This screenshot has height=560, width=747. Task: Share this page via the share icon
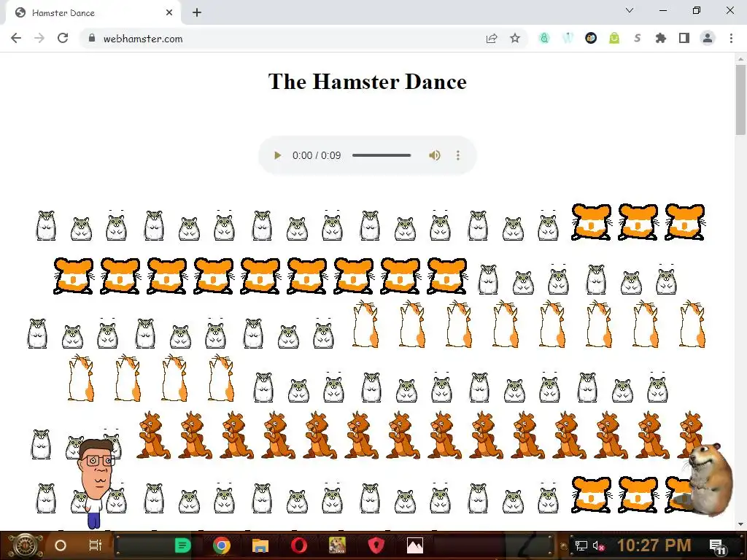click(x=491, y=39)
